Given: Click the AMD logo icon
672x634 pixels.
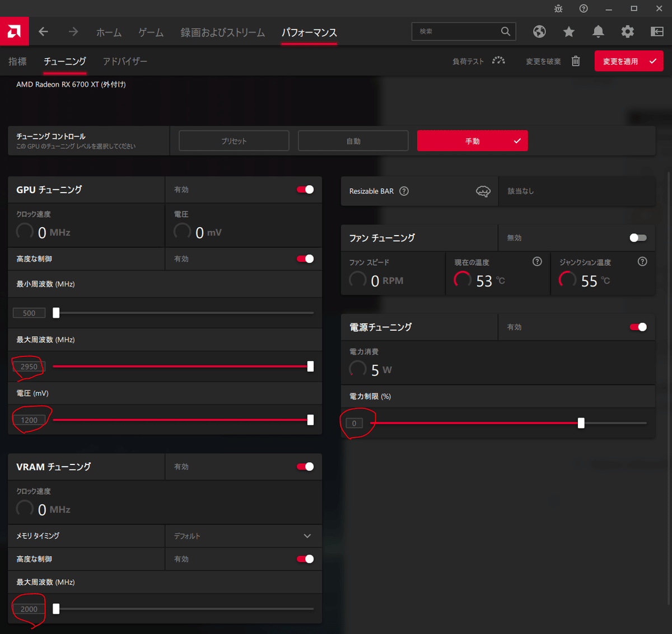Looking at the screenshot, I should coord(15,31).
